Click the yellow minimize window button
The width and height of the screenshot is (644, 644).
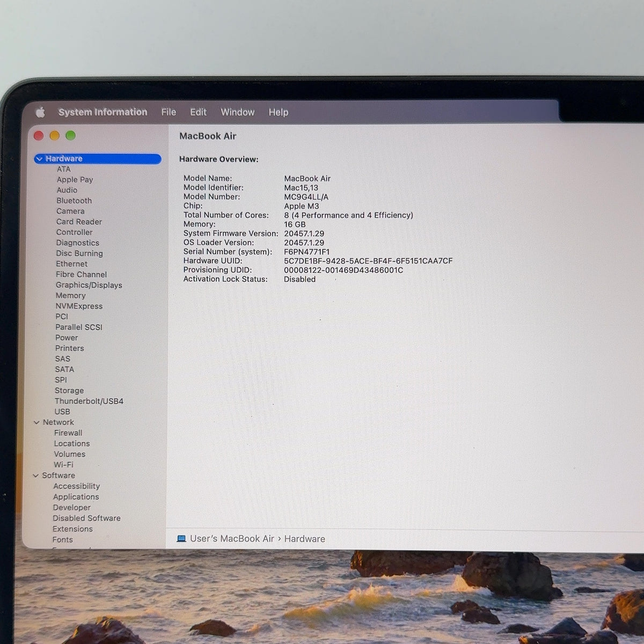(x=55, y=136)
